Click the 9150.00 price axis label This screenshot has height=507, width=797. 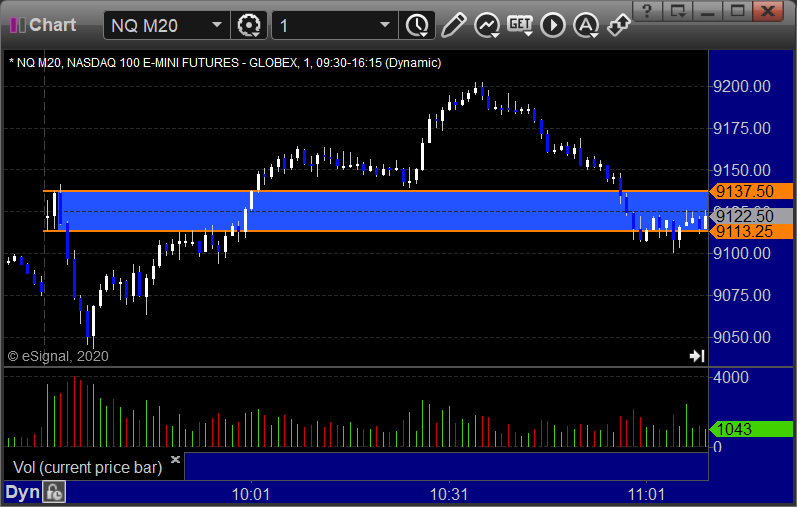tap(742, 170)
